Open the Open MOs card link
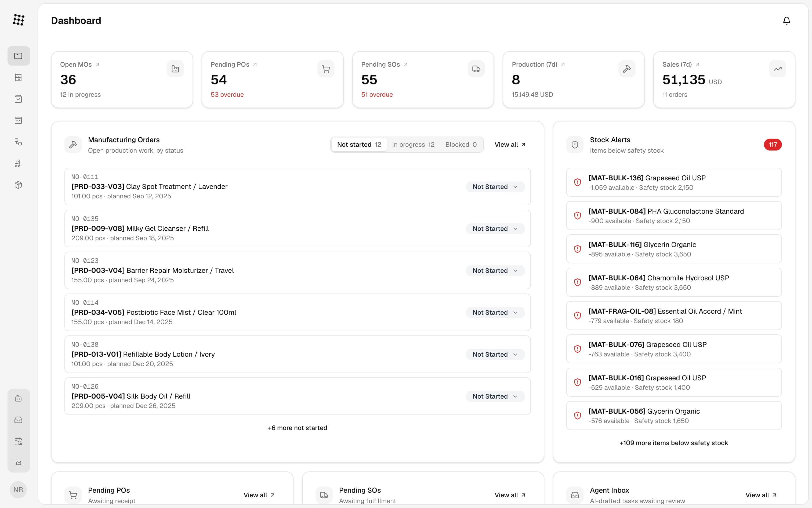 (79, 65)
